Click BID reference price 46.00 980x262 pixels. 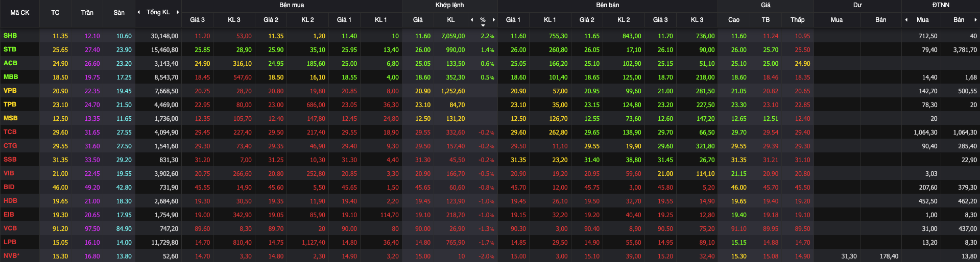[x=60, y=188]
